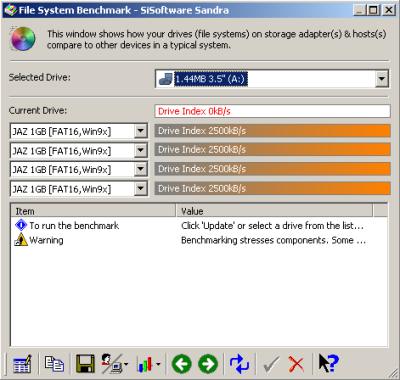This screenshot has height=380, width=400.
Task: Click the 'Benchmarking stresses components' value
Action: click(273, 240)
